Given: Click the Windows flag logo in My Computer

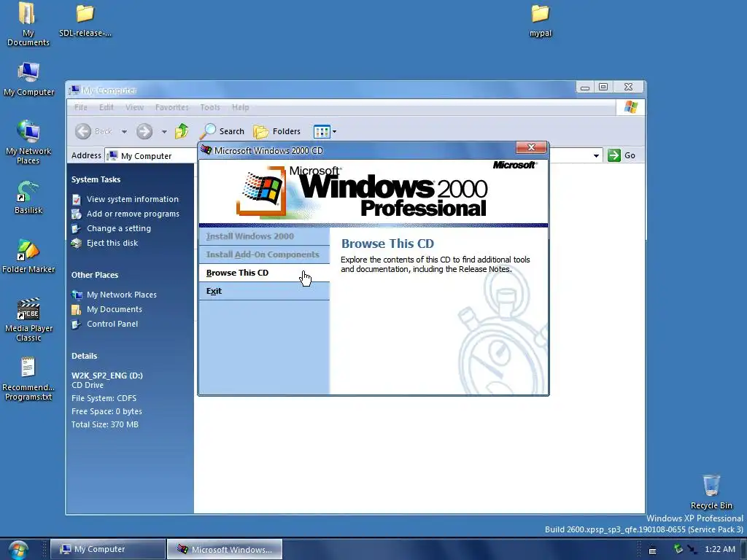Looking at the screenshot, I should tap(631, 107).
